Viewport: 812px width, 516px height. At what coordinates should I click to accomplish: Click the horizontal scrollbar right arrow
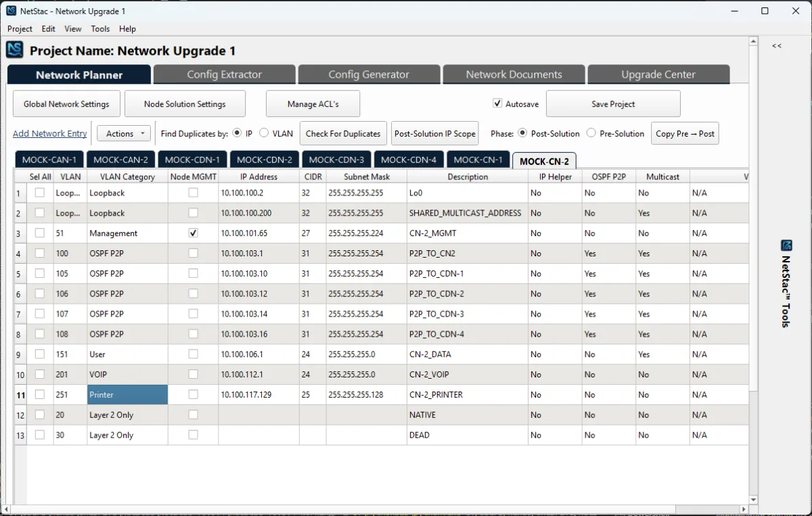(744, 509)
